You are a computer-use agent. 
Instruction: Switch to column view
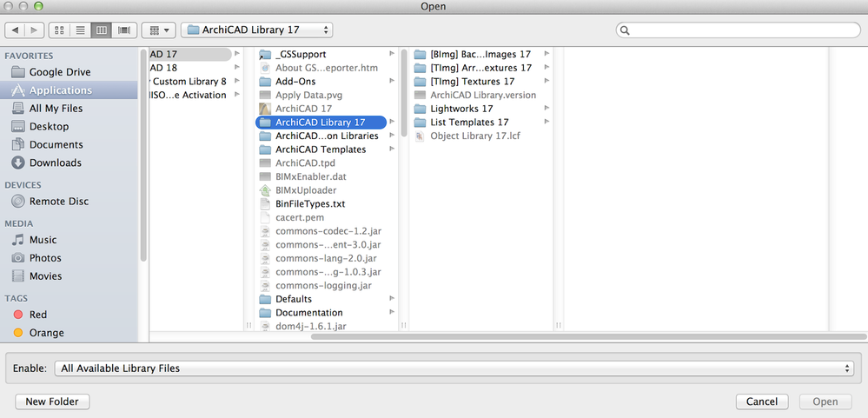point(102,30)
